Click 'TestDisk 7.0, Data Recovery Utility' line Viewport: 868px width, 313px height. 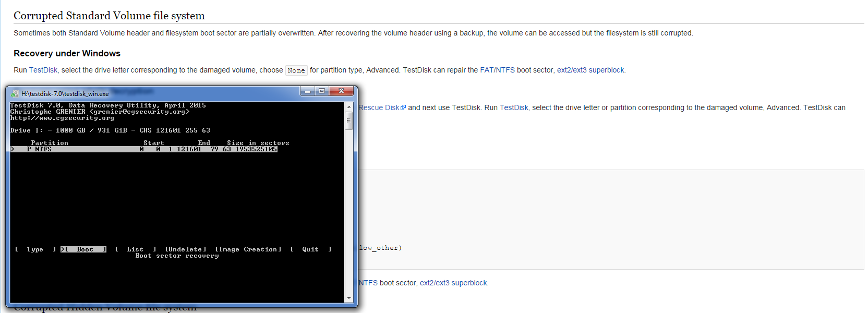coord(108,105)
